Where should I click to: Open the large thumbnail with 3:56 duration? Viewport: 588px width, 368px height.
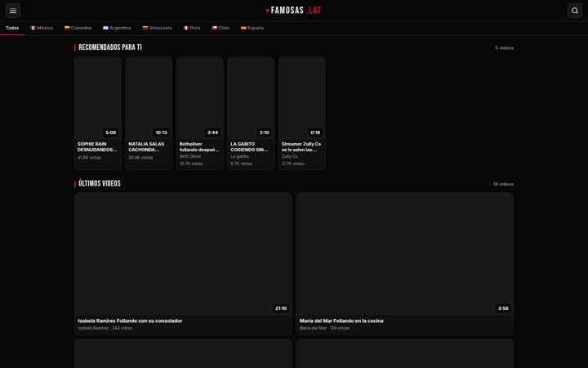[405, 254]
